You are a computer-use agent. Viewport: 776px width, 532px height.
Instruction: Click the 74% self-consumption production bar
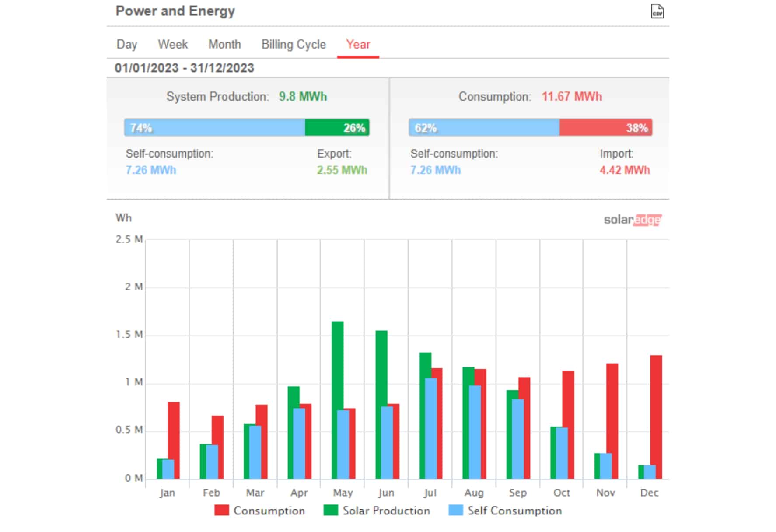click(214, 127)
